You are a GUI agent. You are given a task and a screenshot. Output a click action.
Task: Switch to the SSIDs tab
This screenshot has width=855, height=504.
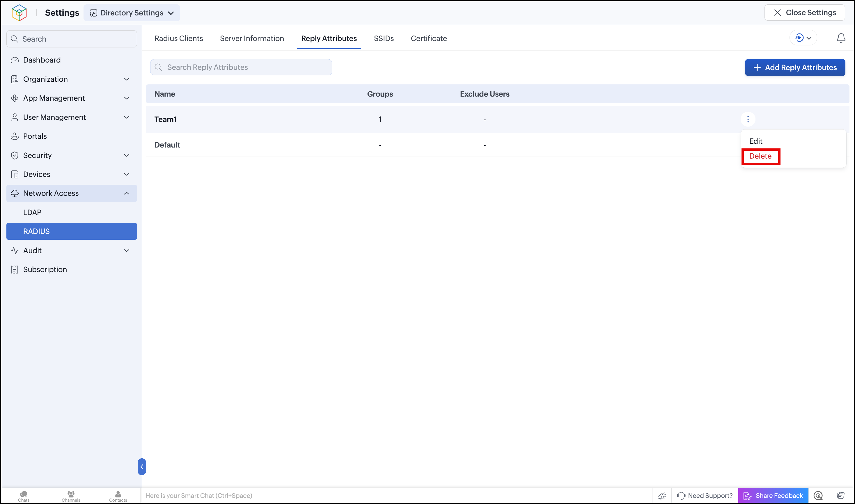pyautogui.click(x=384, y=38)
